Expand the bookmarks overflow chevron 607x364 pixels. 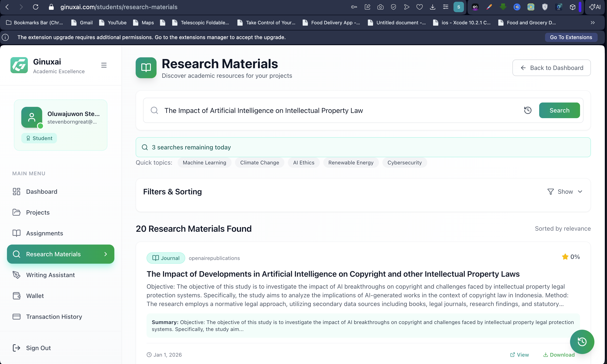pos(592,23)
